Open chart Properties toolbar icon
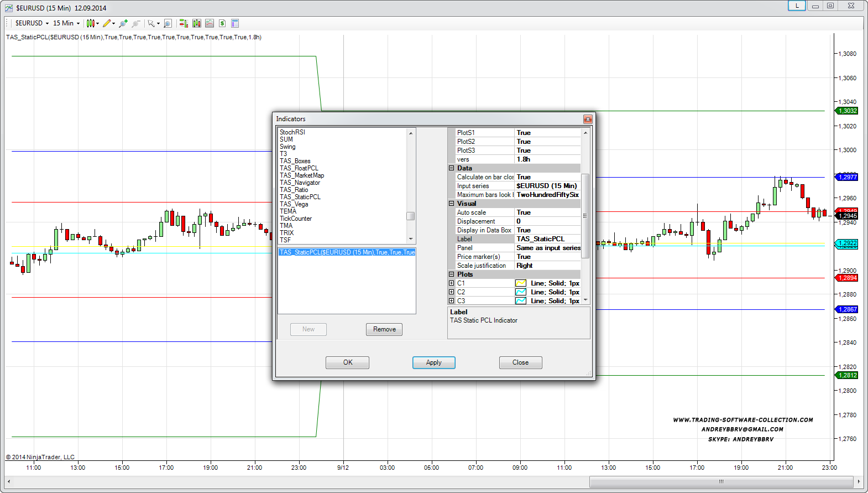The width and height of the screenshot is (868, 493). pos(234,23)
